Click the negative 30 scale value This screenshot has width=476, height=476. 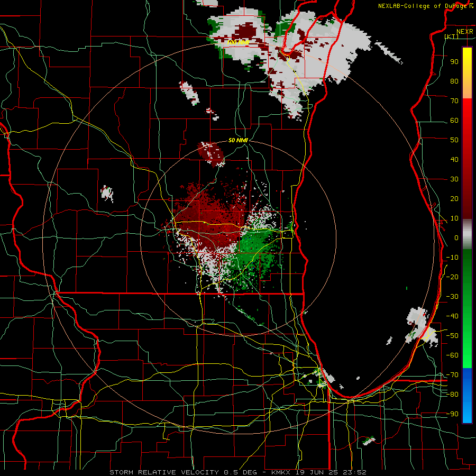452,297
